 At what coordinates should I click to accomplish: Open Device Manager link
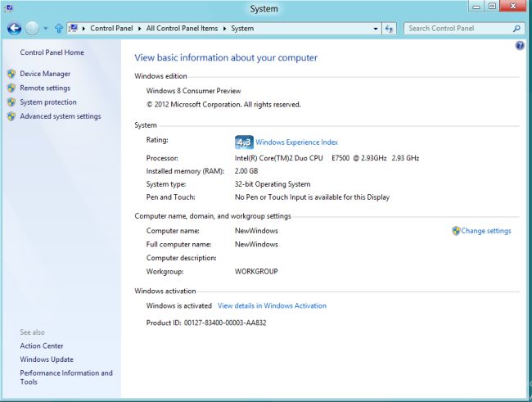coord(45,74)
